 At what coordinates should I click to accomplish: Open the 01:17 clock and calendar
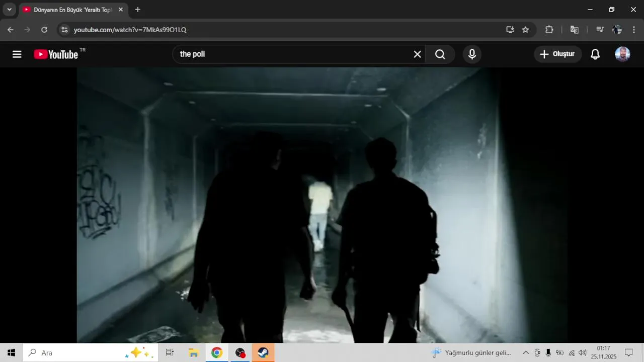click(x=604, y=352)
